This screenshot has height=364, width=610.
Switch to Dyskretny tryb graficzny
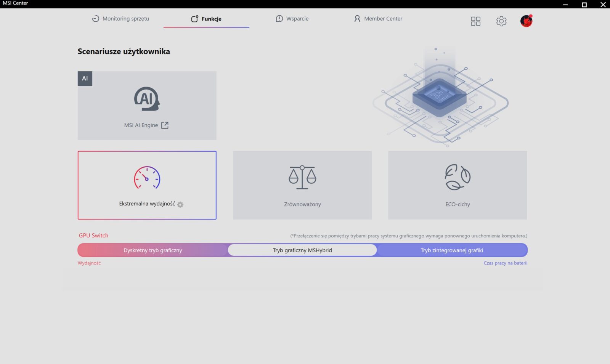tap(152, 250)
